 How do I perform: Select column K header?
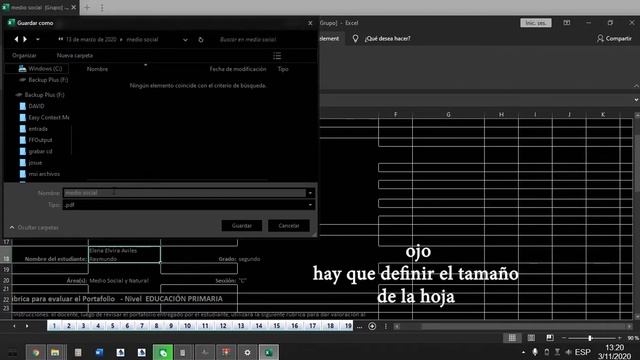603,115
